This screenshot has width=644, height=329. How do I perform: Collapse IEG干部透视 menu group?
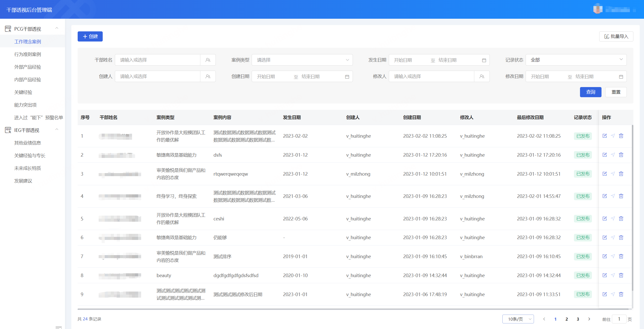point(57,130)
